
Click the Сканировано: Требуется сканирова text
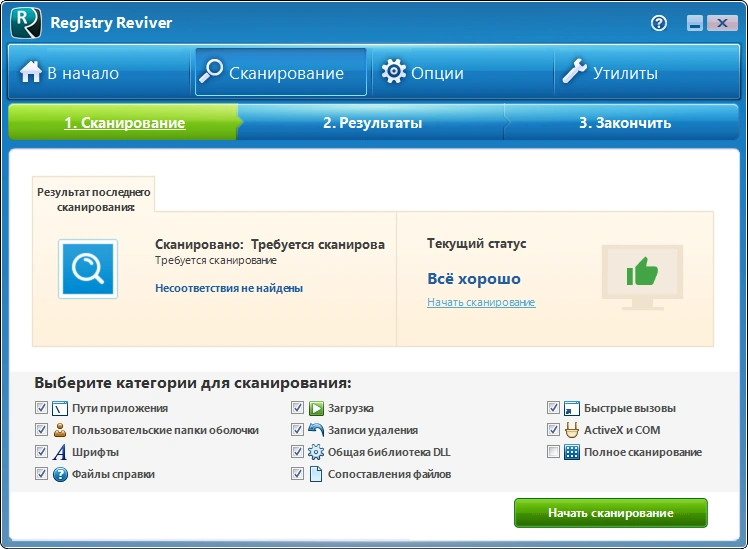click(270, 244)
